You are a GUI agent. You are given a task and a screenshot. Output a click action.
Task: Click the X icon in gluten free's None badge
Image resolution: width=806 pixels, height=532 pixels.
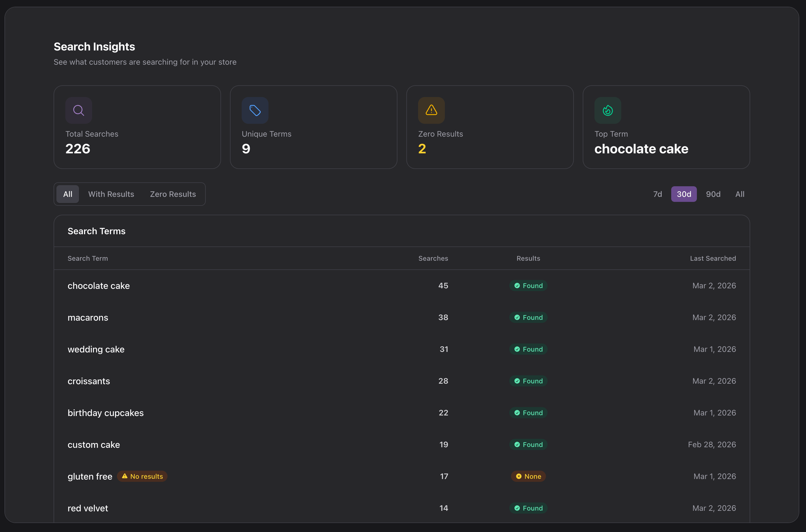coord(519,476)
